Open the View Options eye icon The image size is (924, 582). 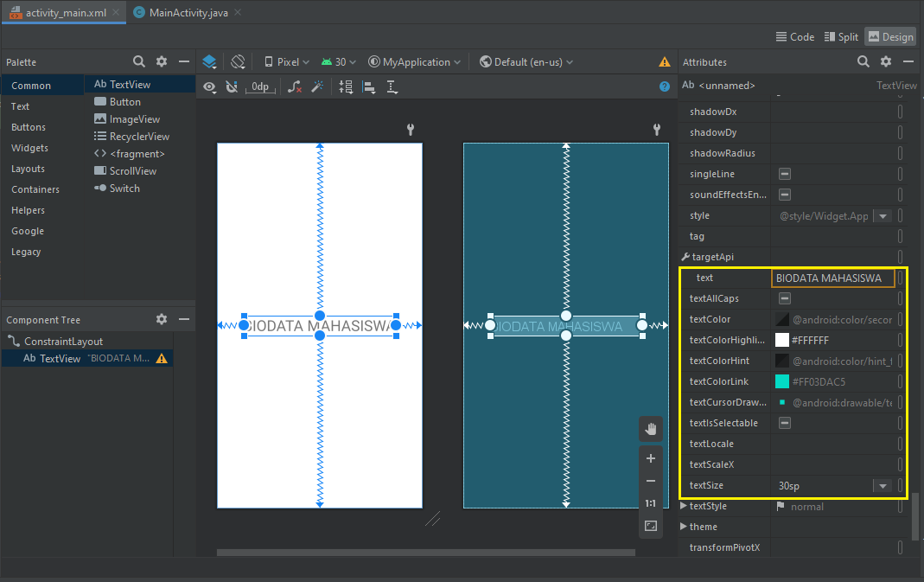pos(210,86)
